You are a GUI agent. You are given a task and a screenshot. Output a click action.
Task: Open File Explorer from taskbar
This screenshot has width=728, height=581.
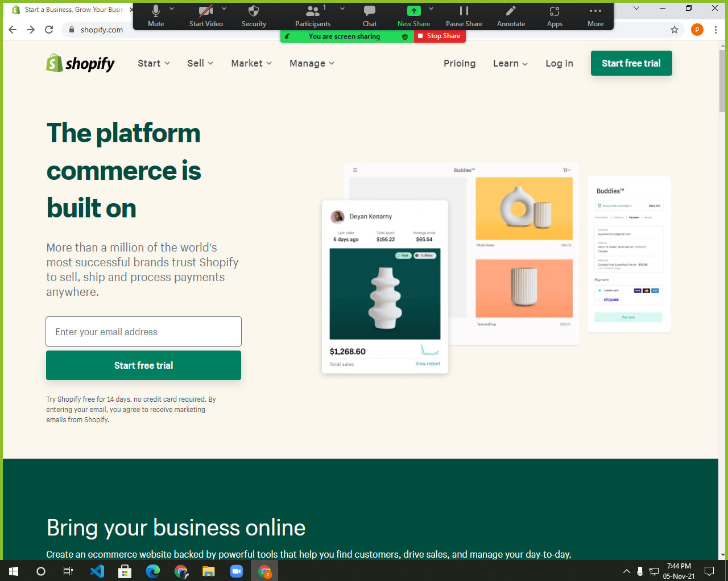[x=208, y=571]
